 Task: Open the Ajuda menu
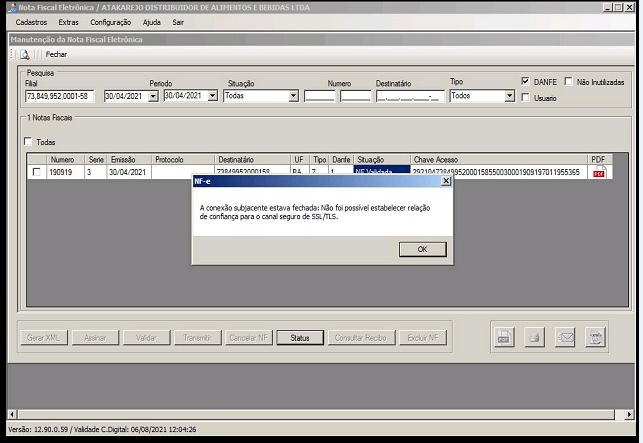[x=151, y=22]
